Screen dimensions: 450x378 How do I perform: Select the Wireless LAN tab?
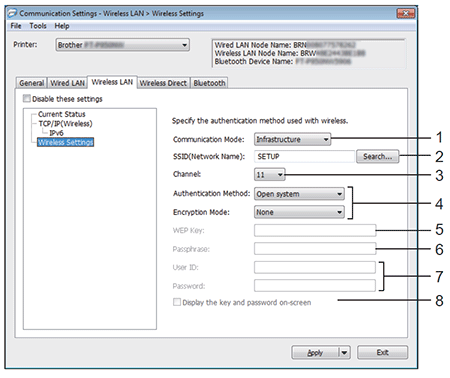[112, 82]
